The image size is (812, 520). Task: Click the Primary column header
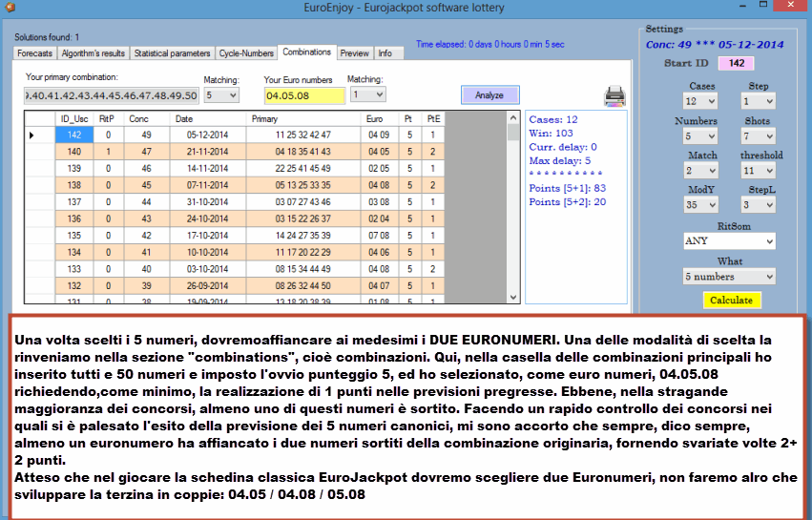coord(302,119)
